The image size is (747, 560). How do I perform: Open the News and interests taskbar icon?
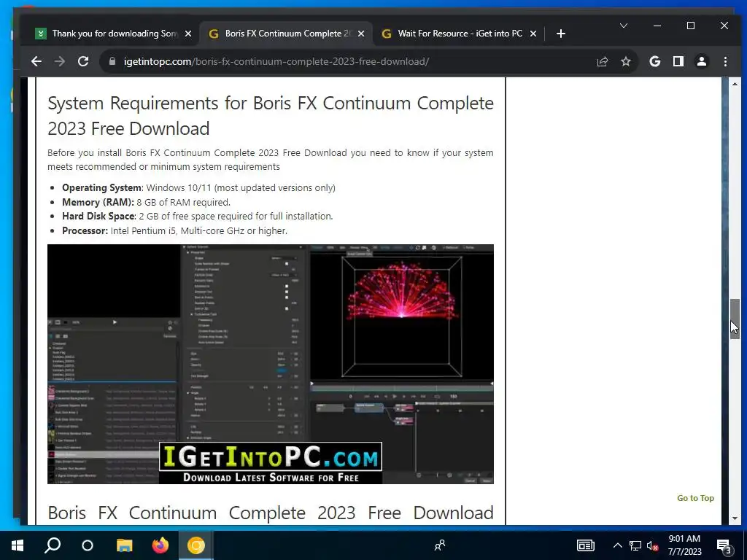pos(586,545)
